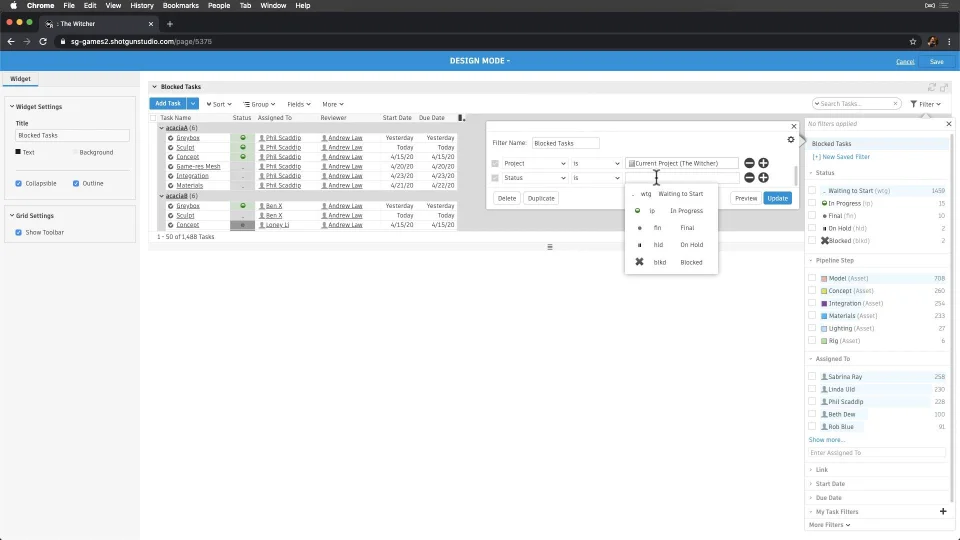This screenshot has width=960, height=540.
Task: Remove the Status filter condition with minus icon
Action: point(749,178)
